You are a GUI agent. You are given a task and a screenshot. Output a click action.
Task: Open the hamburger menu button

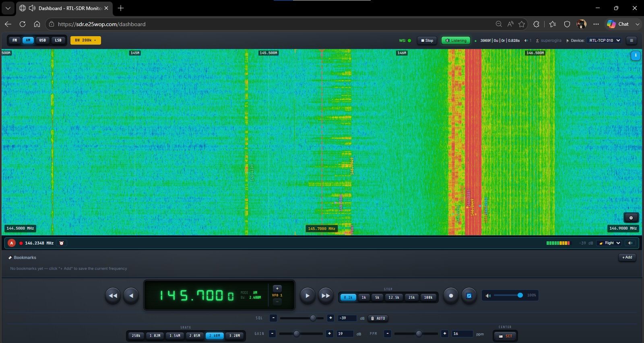coord(632,40)
